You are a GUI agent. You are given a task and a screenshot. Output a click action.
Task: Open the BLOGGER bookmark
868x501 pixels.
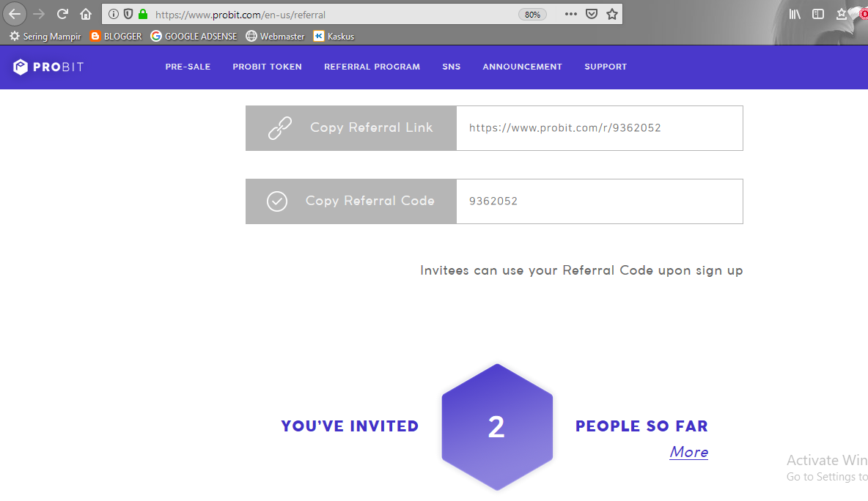[x=116, y=37]
